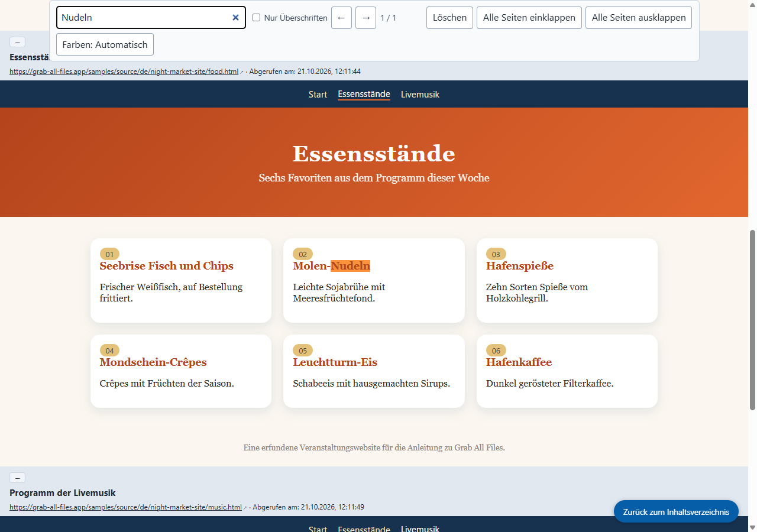Click the Hafenkaffee heading
757x532 pixels.
519,362
